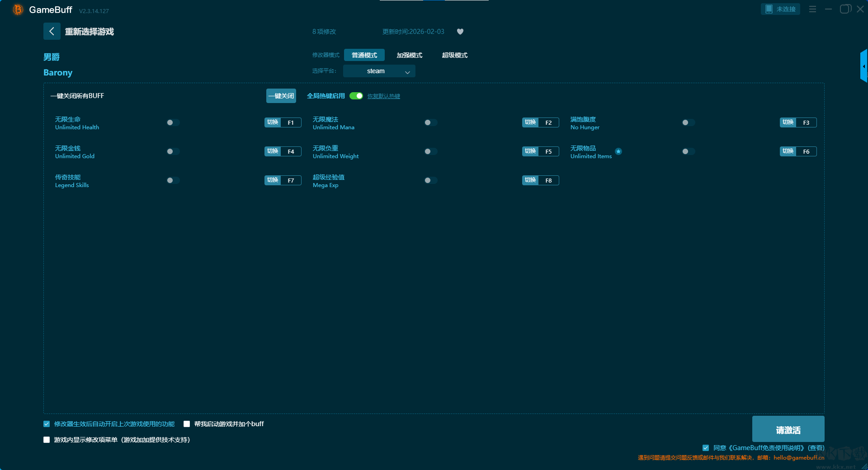Screen dimensions: 868x470
Task: Toggle Unlimited Health switch on
Action: pos(173,122)
